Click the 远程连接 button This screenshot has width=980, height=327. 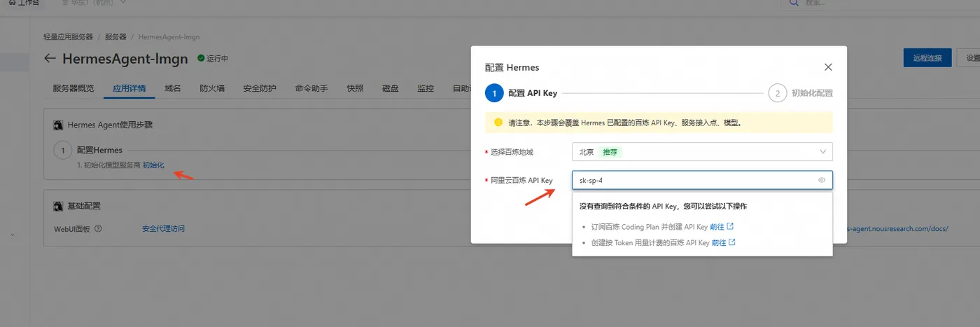927,58
